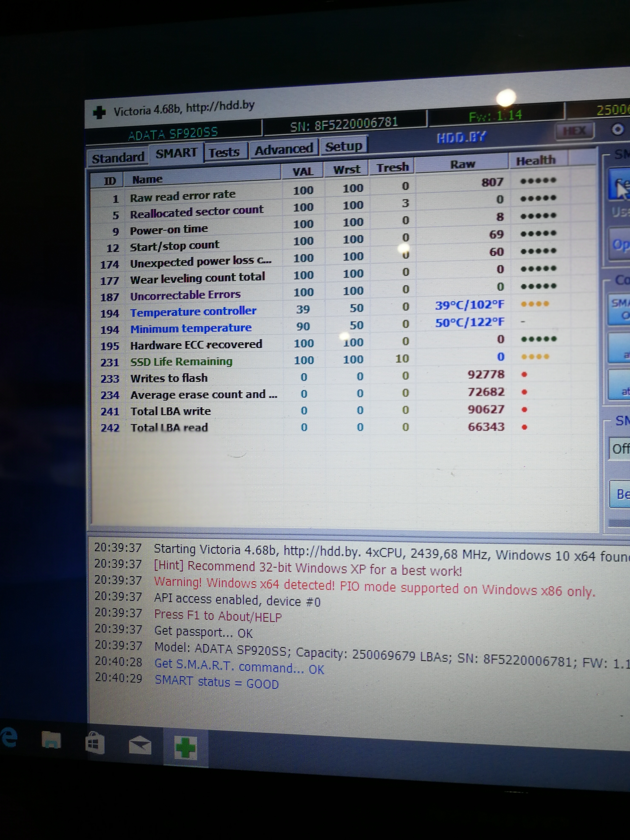This screenshot has height=840, width=630.
Task: Click the 50°C/122°F raw temperature value
Action: (470, 322)
